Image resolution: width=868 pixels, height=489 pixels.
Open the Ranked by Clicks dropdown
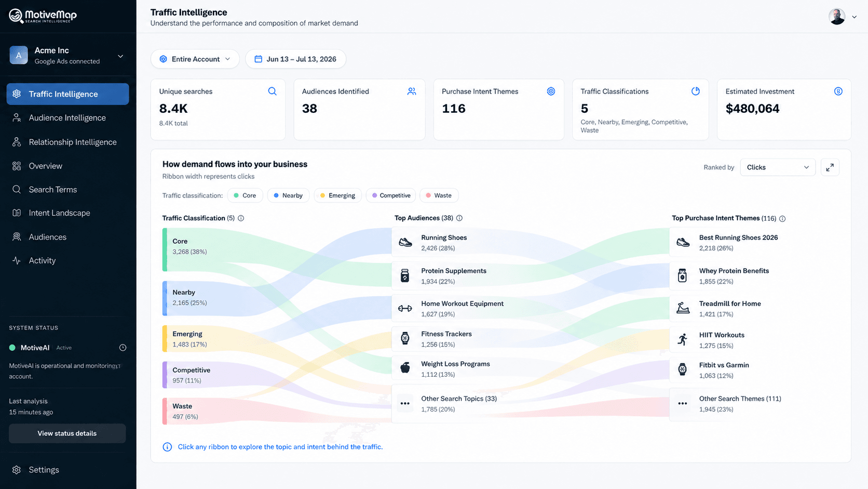click(x=778, y=167)
